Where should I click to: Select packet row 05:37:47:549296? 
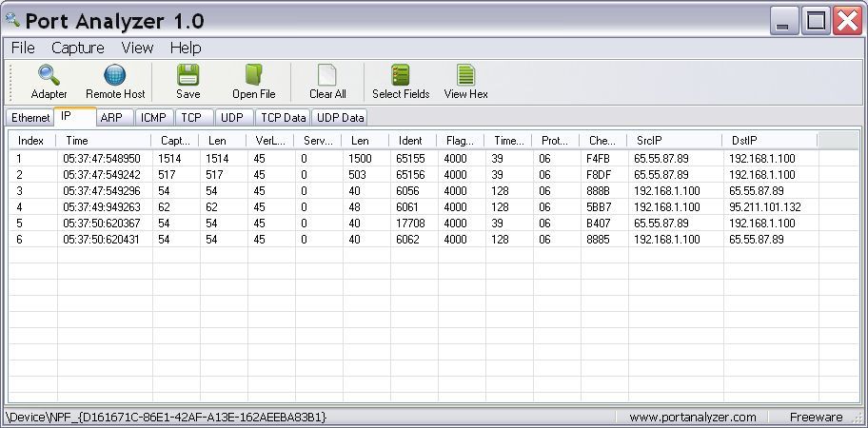click(x=434, y=191)
